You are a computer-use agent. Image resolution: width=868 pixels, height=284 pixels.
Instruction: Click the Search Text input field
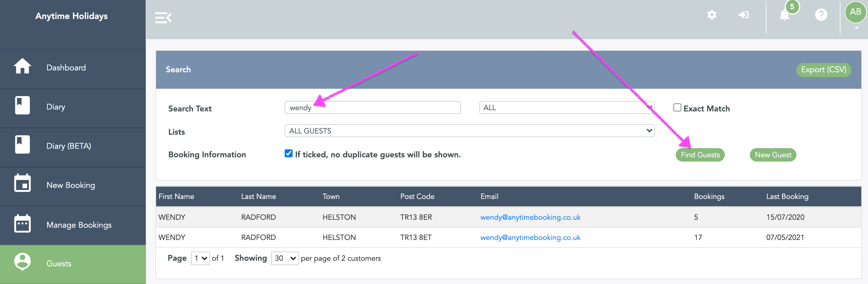tap(373, 107)
